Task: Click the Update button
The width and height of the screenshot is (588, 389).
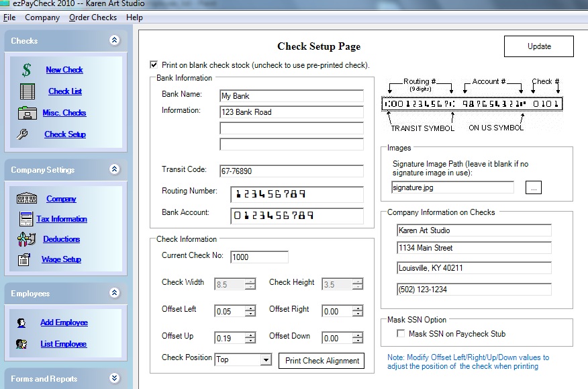Action: (538, 46)
